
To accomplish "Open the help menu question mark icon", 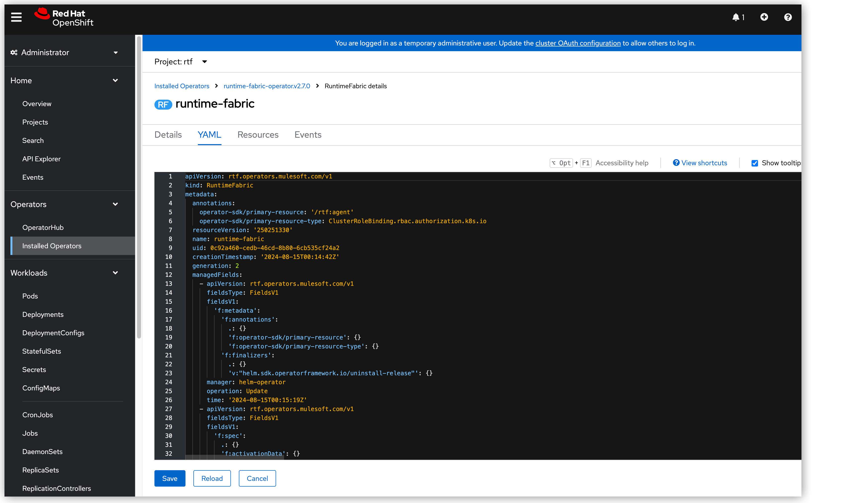I will (x=788, y=17).
